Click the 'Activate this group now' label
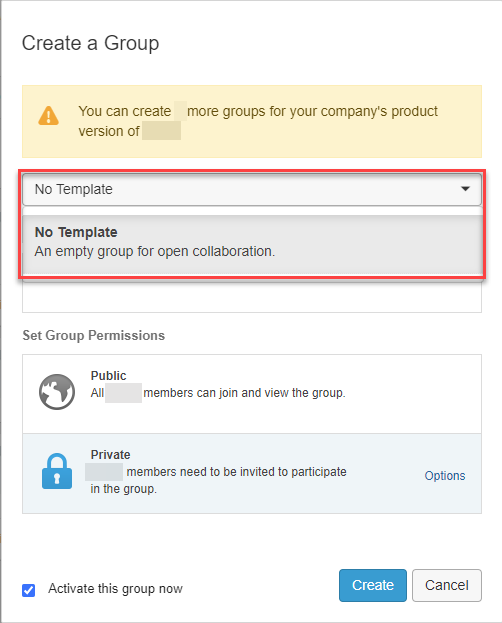This screenshot has height=623, width=502. pos(115,588)
